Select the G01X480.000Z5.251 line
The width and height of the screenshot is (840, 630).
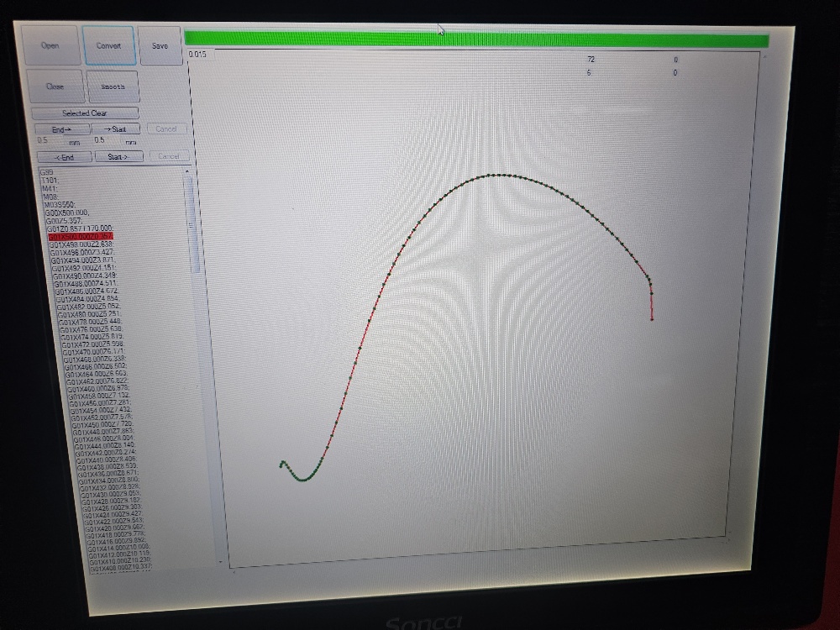coord(90,314)
